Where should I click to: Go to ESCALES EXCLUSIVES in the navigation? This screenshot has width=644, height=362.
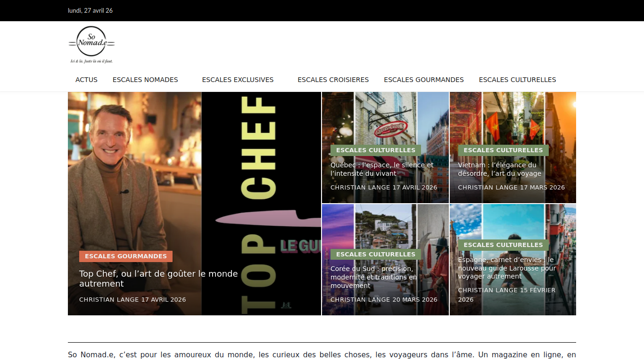pyautogui.click(x=238, y=80)
